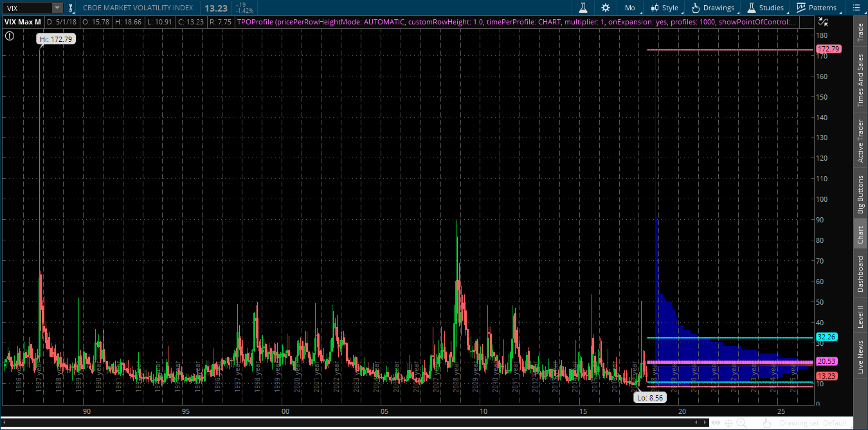Open the Drawings menu

pos(713,8)
